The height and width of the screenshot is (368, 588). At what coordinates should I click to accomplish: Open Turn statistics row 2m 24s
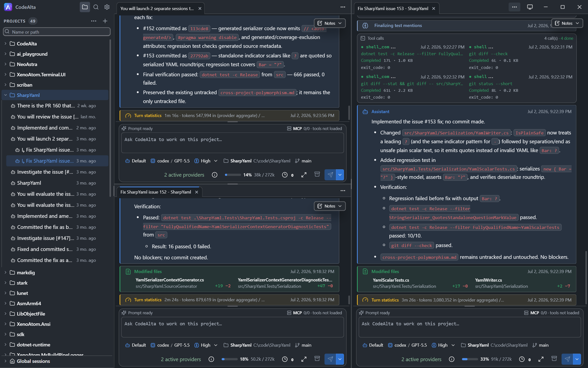coord(229,300)
